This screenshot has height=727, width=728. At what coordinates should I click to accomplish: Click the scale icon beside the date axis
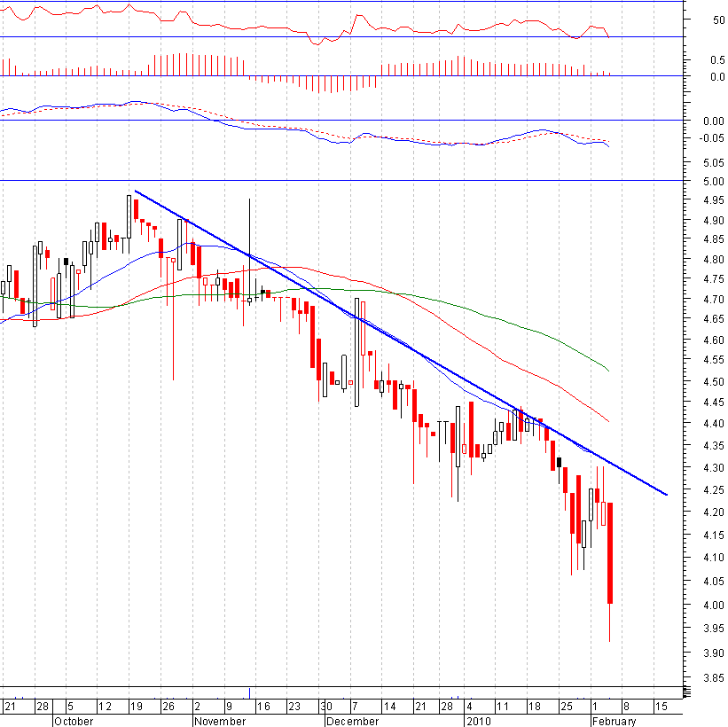click(687, 693)
